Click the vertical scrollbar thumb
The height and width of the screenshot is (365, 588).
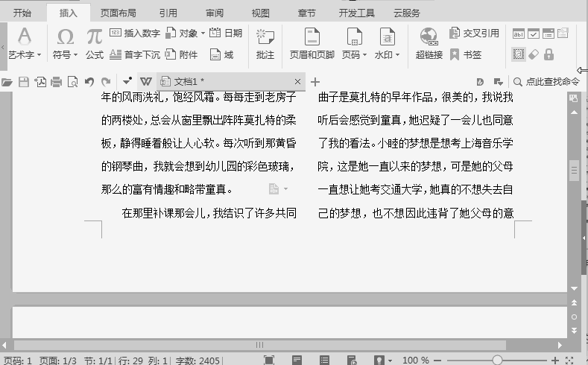tap(574, 171)
